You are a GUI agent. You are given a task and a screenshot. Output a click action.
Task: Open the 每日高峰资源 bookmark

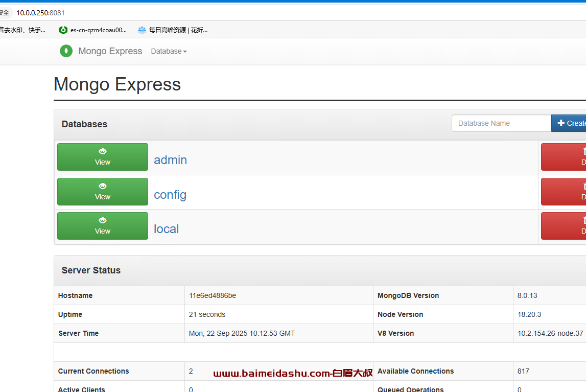point(173,30)
